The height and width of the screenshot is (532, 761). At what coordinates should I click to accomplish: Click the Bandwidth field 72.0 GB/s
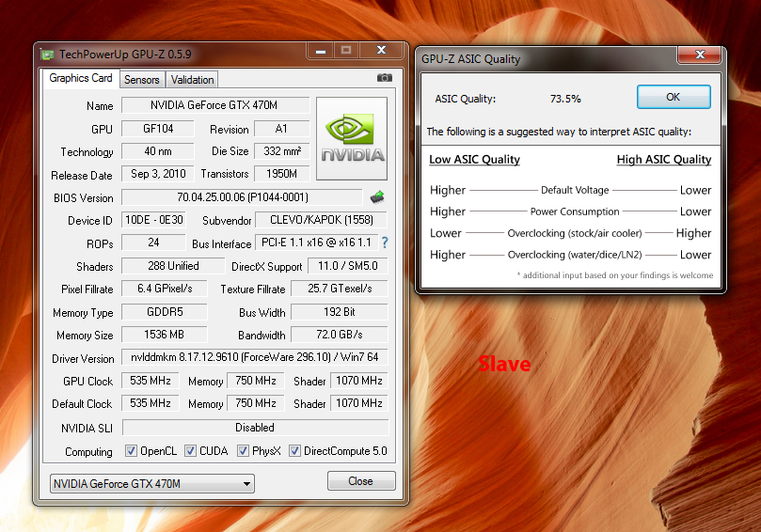point(340,335)
